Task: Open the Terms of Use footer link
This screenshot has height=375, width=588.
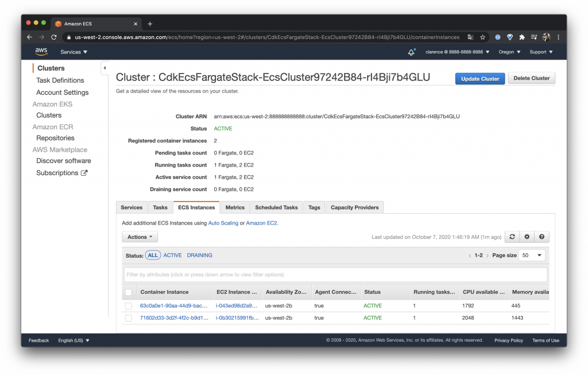Action: click(x=546, y=341)
